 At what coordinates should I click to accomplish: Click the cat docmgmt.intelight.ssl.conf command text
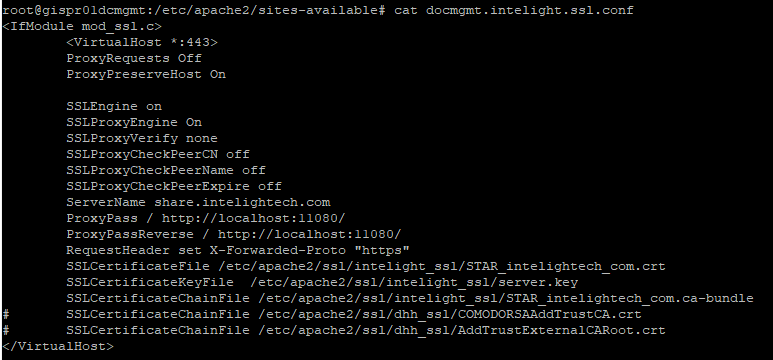(x=514, y=10)
